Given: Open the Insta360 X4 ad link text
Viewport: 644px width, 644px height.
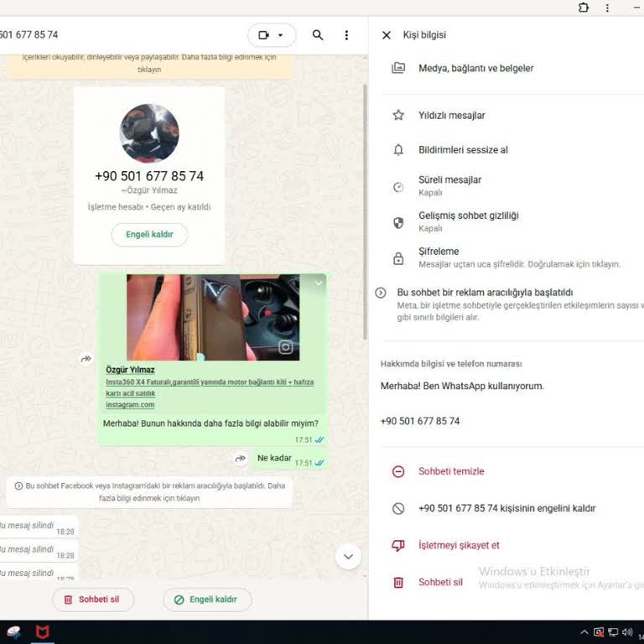Looking at the screenshot, I should (x=210, y=387).
